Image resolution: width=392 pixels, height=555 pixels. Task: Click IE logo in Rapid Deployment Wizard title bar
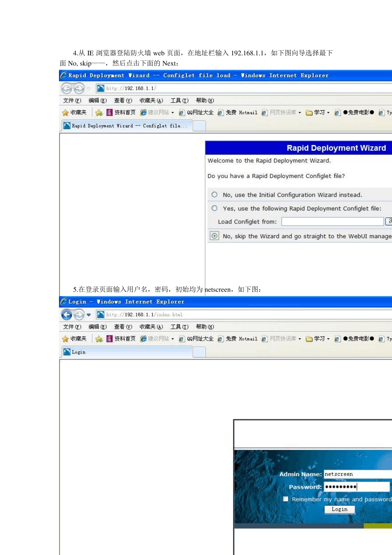tap(64, 75)
